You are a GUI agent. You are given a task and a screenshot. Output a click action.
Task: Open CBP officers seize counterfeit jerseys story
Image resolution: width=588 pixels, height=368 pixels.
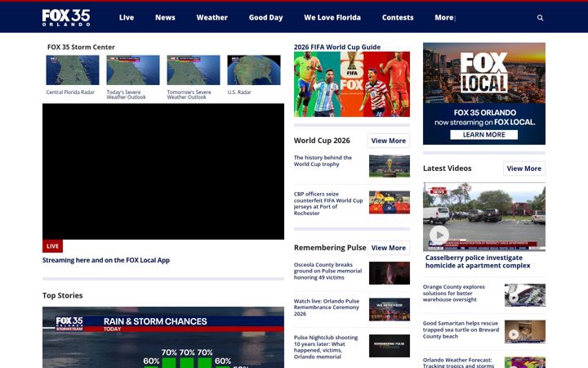pyautogui.click(x=328, y=204)
